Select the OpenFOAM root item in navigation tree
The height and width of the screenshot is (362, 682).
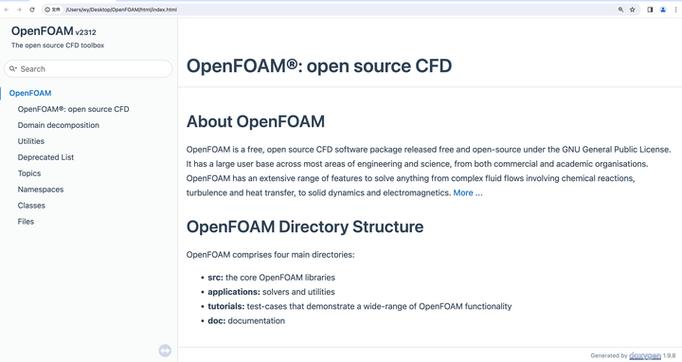click(x=30, y=93)
